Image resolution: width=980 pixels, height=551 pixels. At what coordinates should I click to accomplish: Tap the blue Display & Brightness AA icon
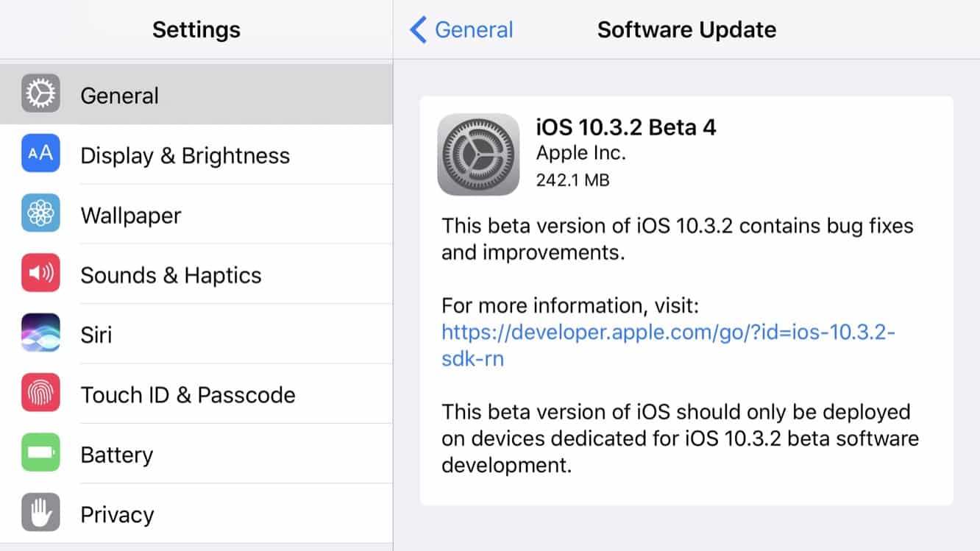click(40, 153)
